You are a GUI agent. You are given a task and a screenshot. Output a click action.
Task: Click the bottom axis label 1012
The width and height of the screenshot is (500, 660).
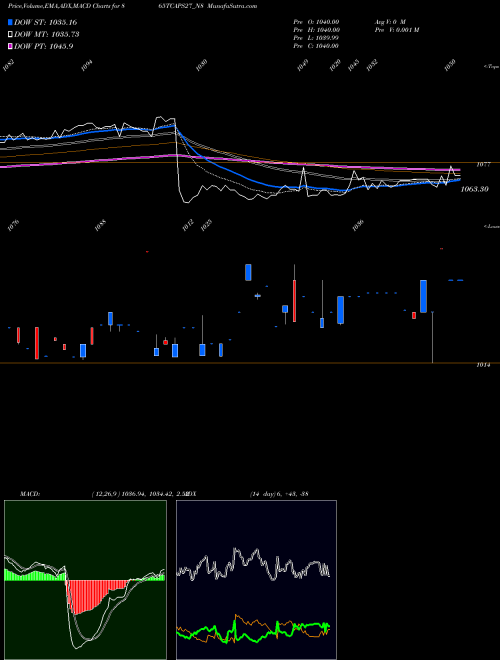[x=188, y=225]
